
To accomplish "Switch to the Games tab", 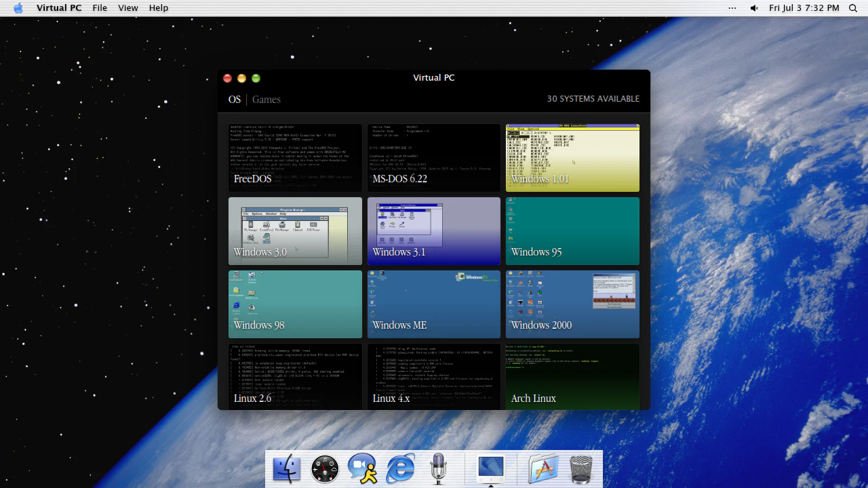I will pyautogui.click(x=266, y=100).
